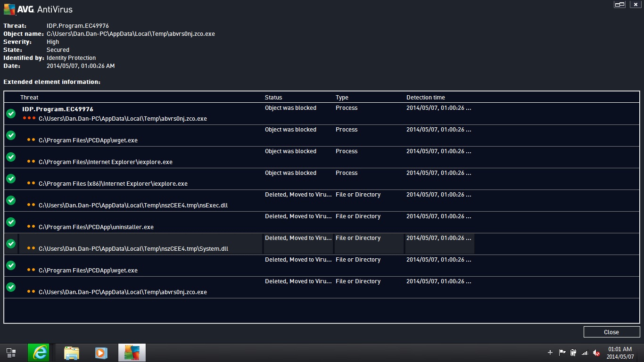Open File Explorer from the taskbar
Image resolution: width=644 pixels, height=362 pixels.
(x=72, y=353)
